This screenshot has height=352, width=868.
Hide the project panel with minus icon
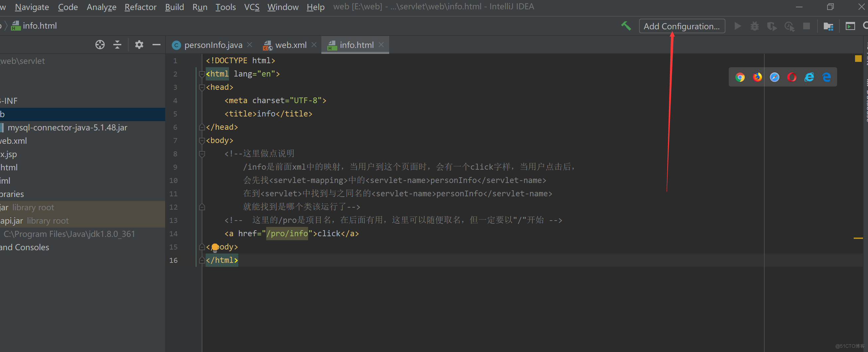(156, 45)
